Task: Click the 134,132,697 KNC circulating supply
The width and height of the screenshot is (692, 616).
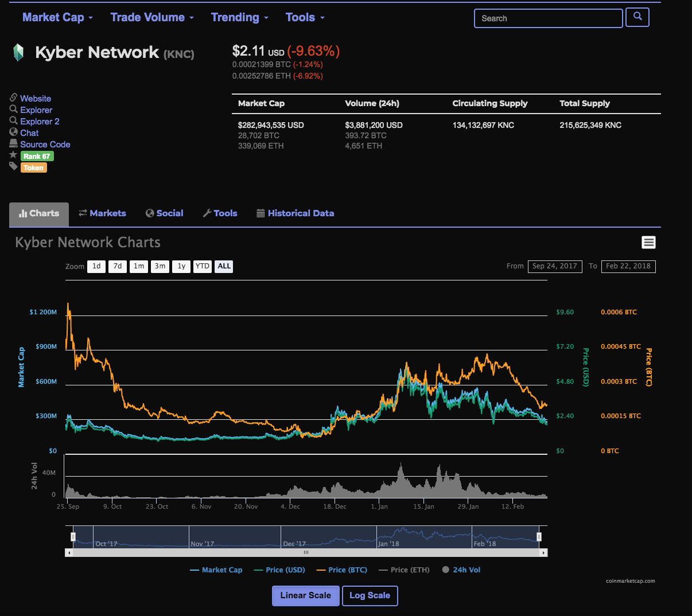Action: 483,125
